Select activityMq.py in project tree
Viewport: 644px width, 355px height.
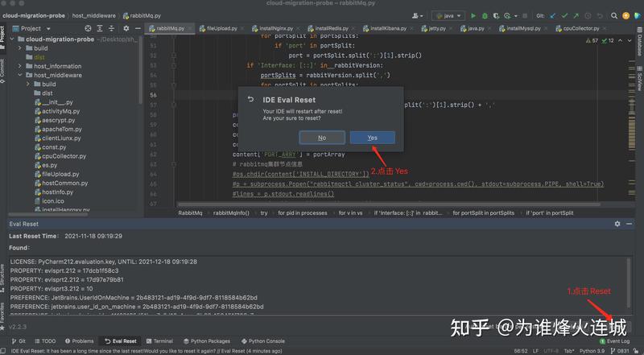click(x=61, y=111)
